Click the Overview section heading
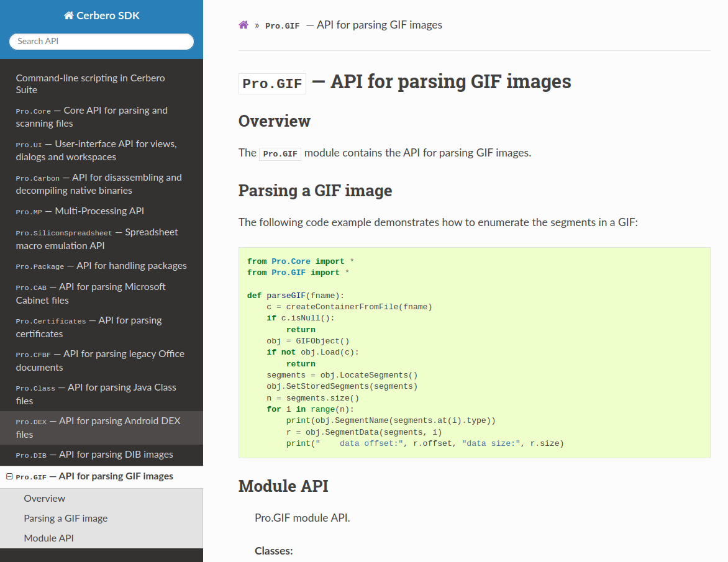Image resolution: width=728 pixels, height=562 pixels. [x=275, y=121]
